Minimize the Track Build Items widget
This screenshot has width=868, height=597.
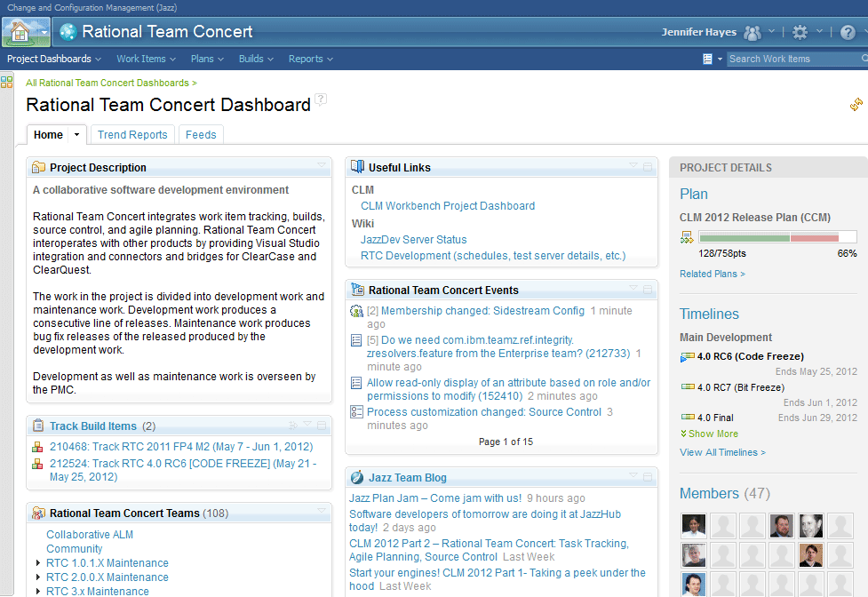[x=322, y=426]
